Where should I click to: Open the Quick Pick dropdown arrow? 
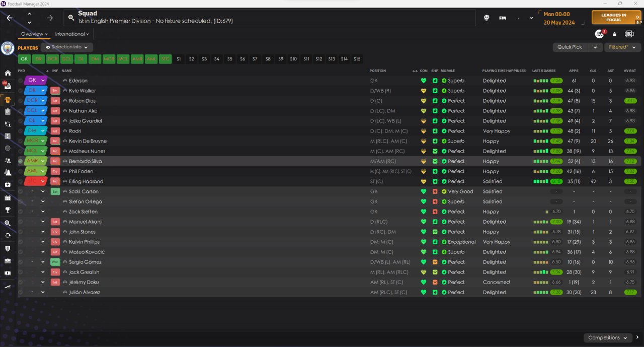(x=595, y=47)
